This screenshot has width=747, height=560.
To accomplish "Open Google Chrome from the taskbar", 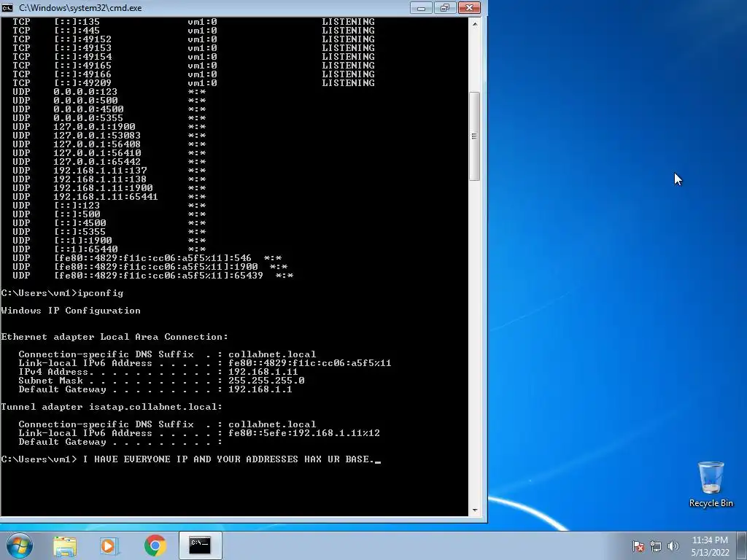I will (x=155, y=545).
